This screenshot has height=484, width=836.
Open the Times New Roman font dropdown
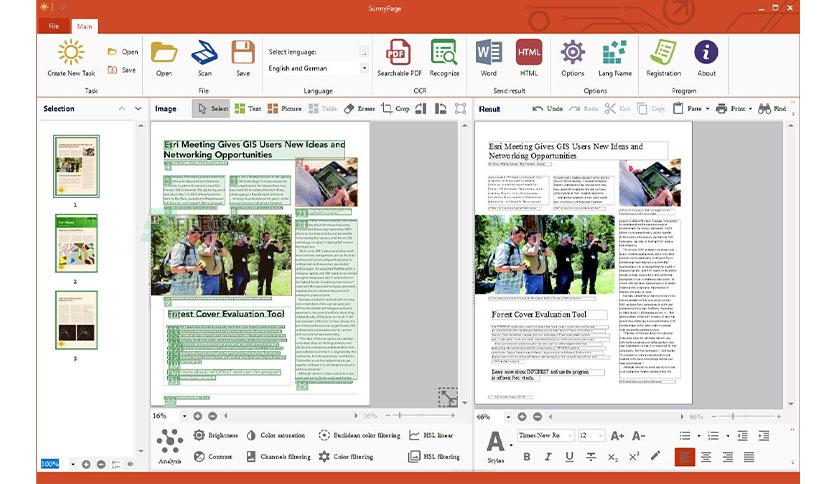tap(546, 435)
